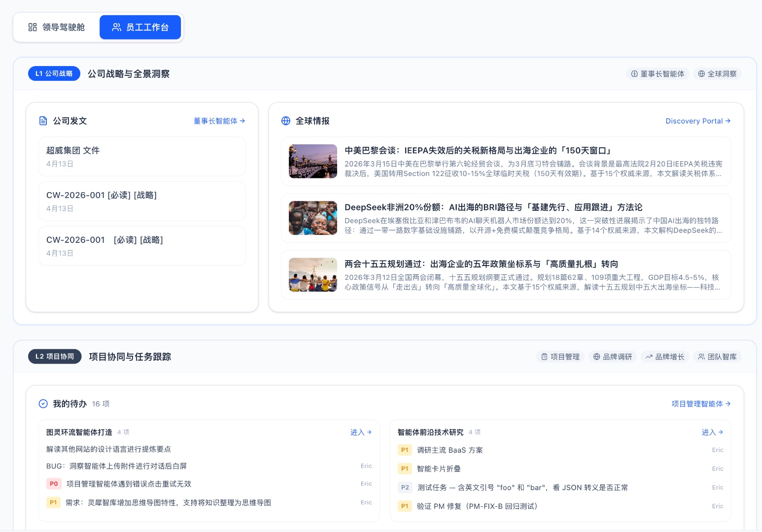
Task: Open the Discovery Portal link
Action: [698, 121]
